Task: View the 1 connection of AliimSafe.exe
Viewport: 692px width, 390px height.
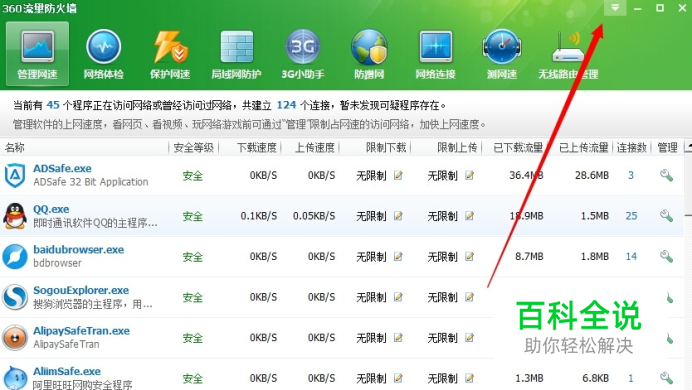Action: click(x=631, y=378)
